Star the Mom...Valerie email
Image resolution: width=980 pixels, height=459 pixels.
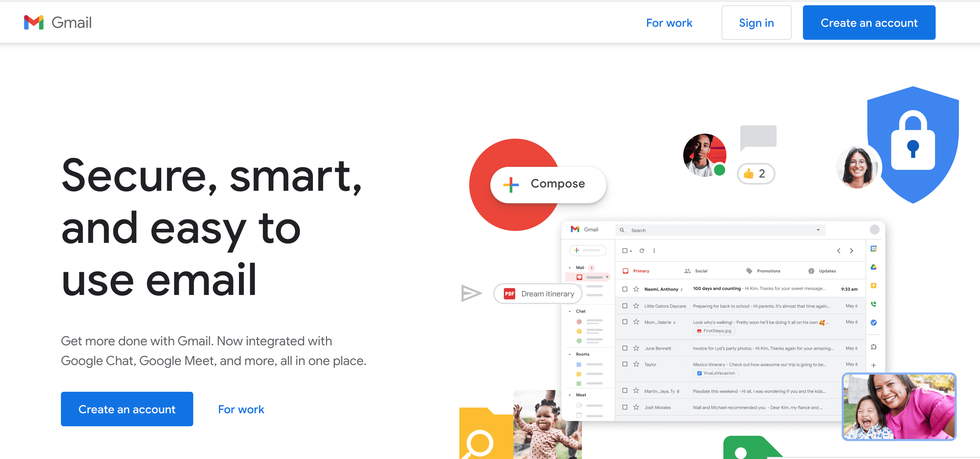(x=636, y=322)
